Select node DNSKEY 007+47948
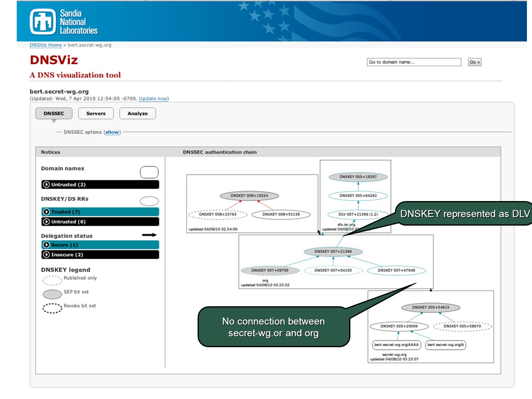 [x=396, y=270]
